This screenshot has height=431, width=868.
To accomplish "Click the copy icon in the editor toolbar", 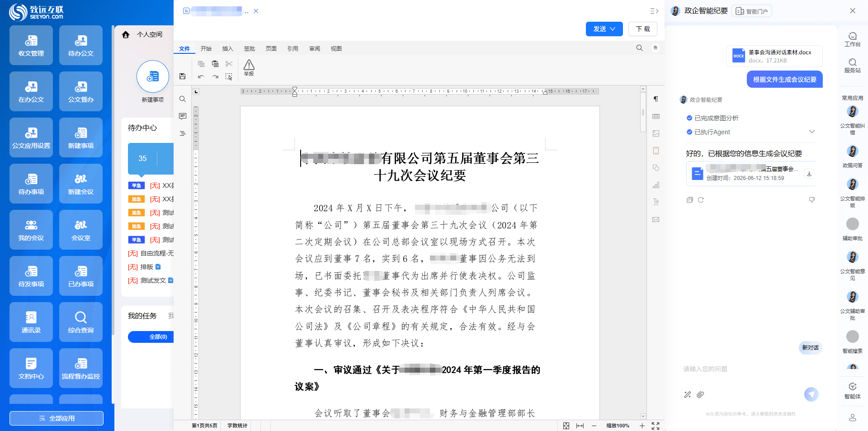I will point(201,64).
